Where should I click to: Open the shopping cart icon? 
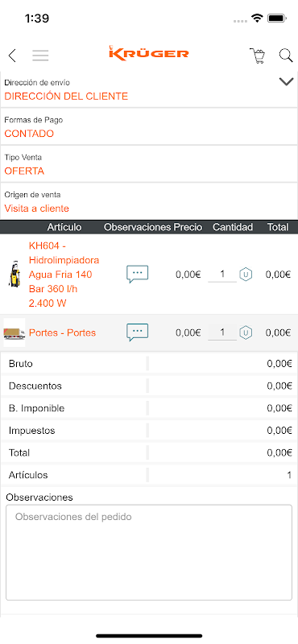(x=258, y=56)
